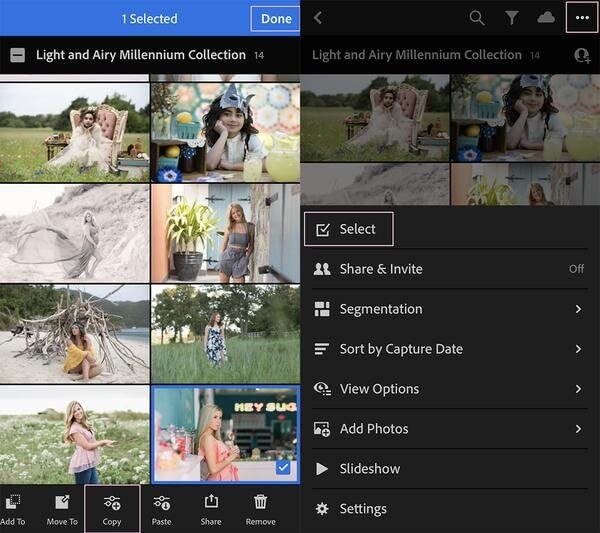Viewport: 600px width, 533px height.
Task: Open View Options entry
Action: click(x=450, y=389)
